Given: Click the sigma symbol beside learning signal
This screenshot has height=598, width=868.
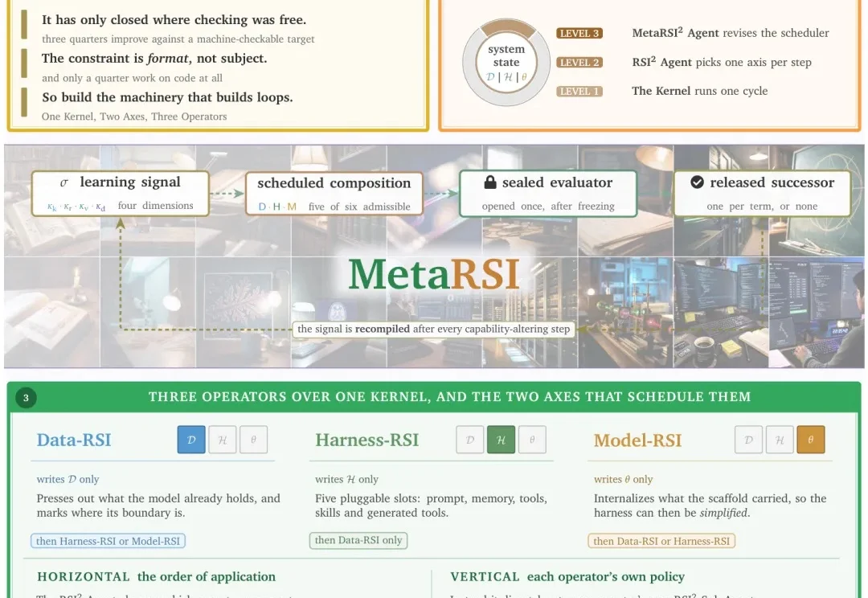Looking at the screenshot, I should 64,182.
